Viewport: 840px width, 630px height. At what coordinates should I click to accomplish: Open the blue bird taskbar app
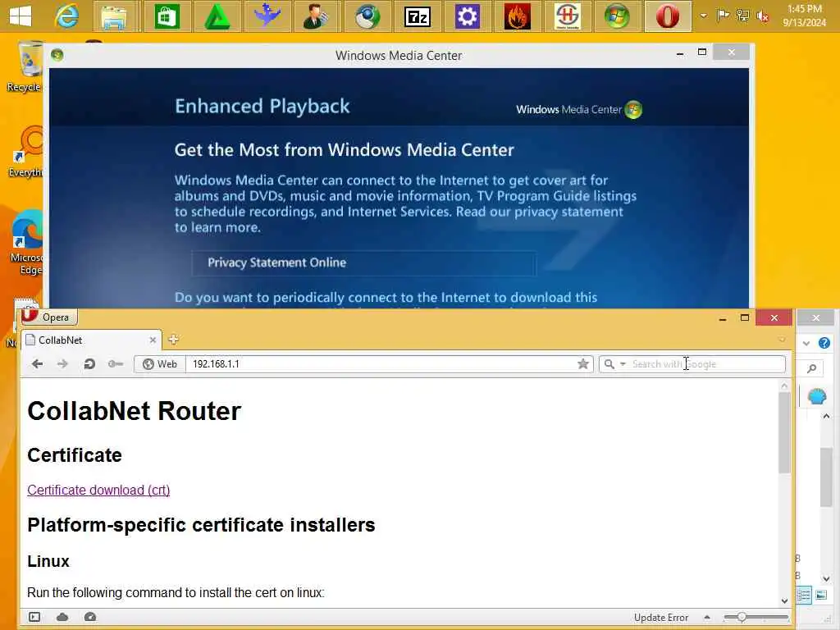pyautogui.click(x=267, y=16)
